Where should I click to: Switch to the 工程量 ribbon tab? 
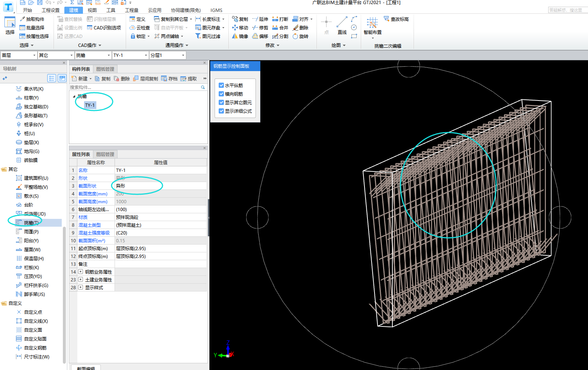[x=131, y=10]
